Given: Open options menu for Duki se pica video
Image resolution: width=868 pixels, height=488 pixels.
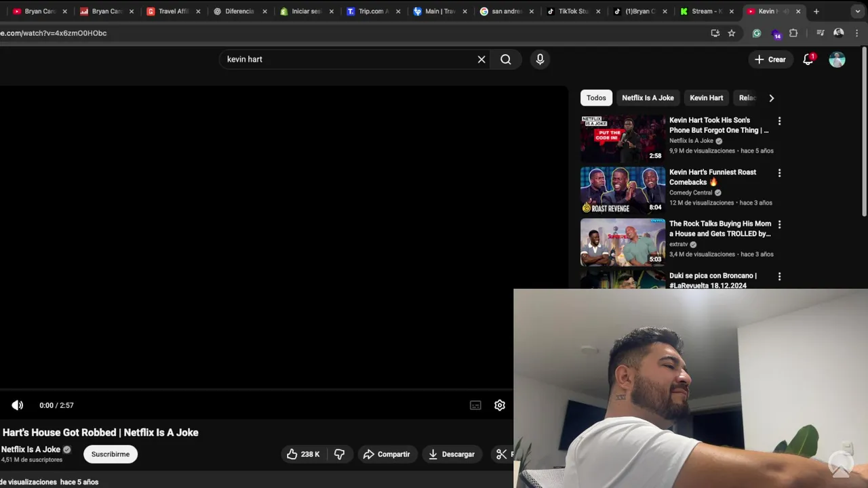Looking at the screenshot, I should 779,277.
